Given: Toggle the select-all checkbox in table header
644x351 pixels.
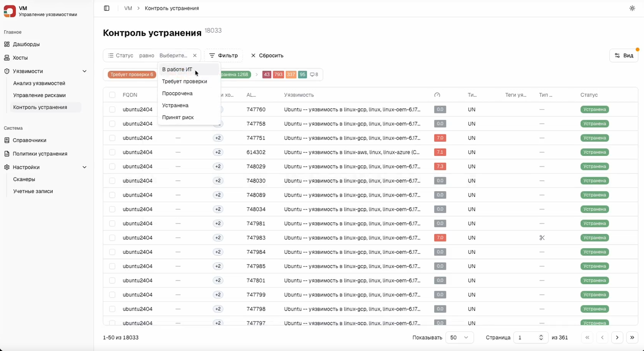Looking at the screenshot, I should point(112,95).
